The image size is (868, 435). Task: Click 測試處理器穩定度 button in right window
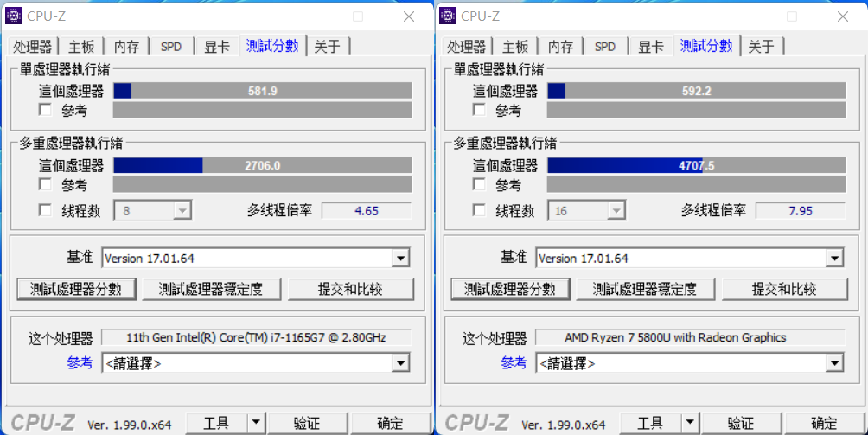pyautogui.click(x=646, y=289)
